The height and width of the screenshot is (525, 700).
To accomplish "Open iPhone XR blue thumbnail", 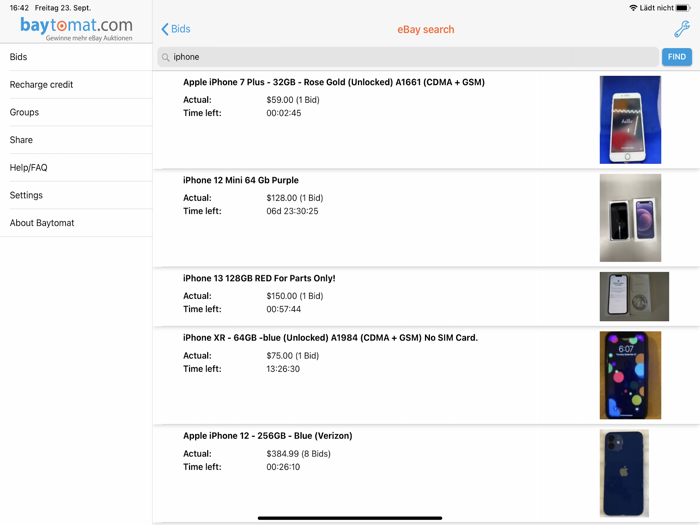I will 630,375.
